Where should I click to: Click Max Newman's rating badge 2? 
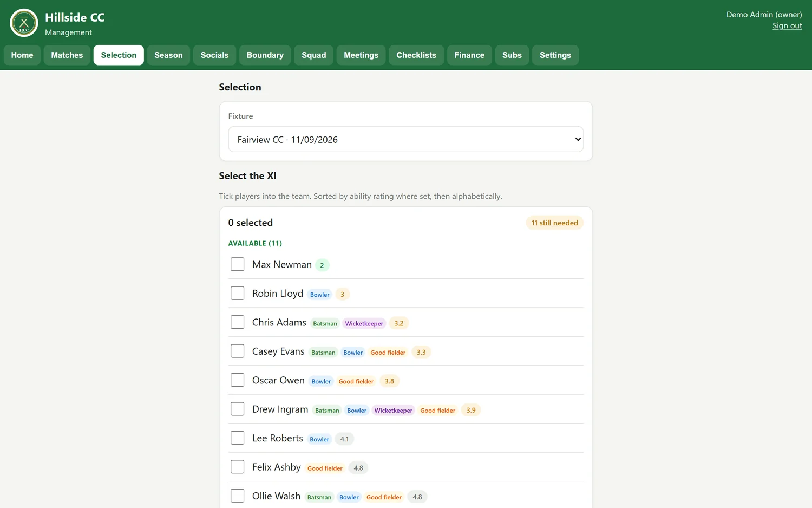(322, 265)
